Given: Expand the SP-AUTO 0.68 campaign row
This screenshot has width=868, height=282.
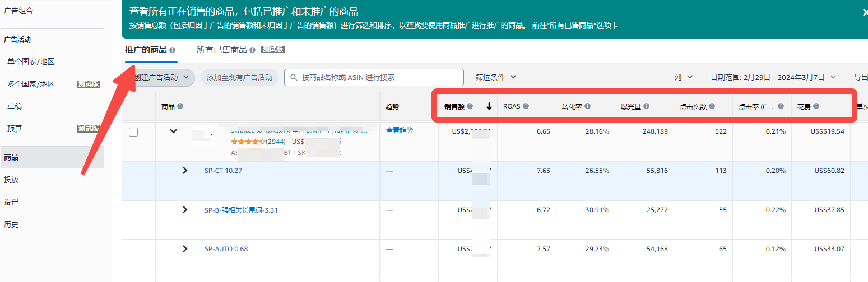Looking at the screenshot, I should point(185,249).
